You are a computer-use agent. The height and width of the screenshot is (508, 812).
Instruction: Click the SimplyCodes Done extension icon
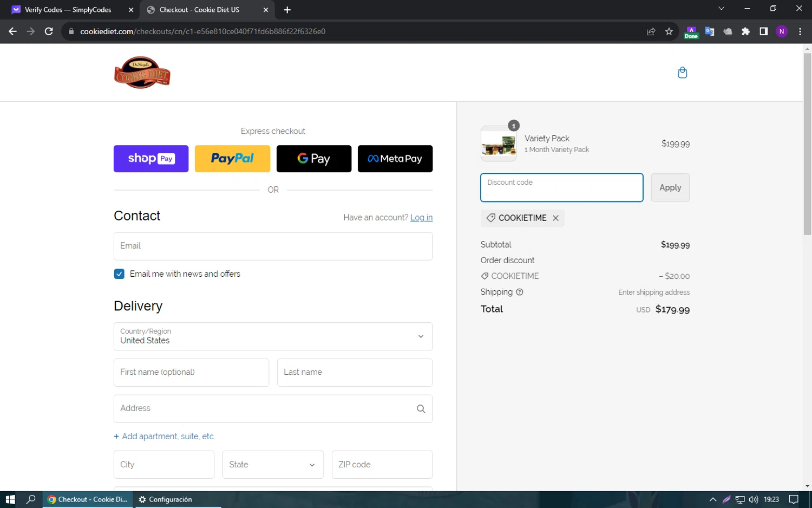point(691,32)
